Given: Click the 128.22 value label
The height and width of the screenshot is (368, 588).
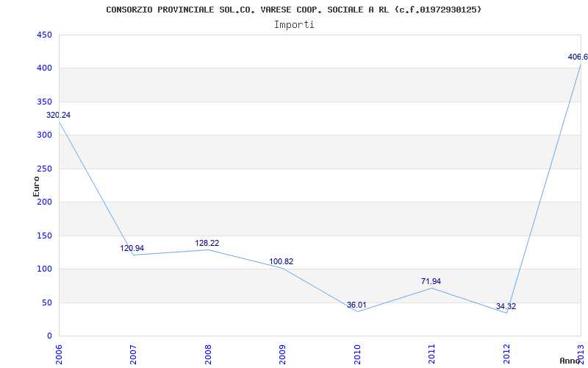Looking at the screenshot, I should coord(207,244).
